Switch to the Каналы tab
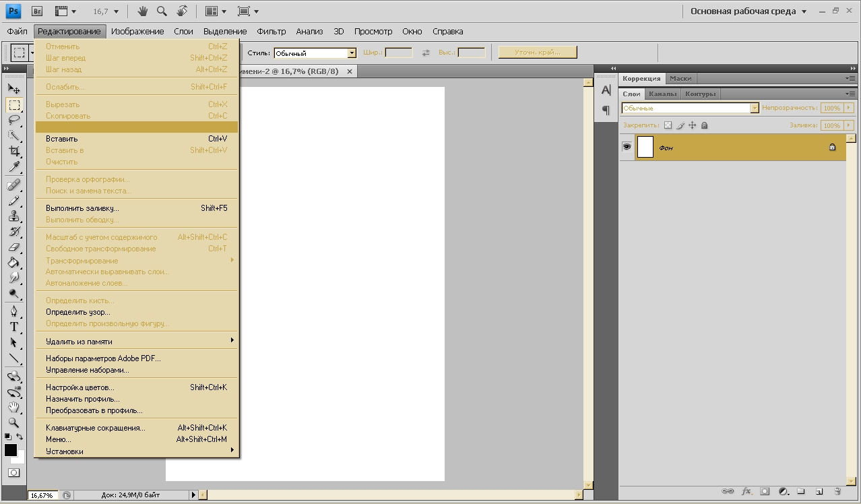 point(663,94)
